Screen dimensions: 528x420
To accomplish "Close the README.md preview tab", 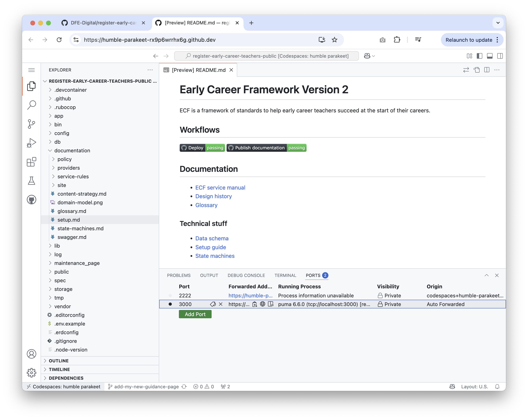I will tap(231, 70).
